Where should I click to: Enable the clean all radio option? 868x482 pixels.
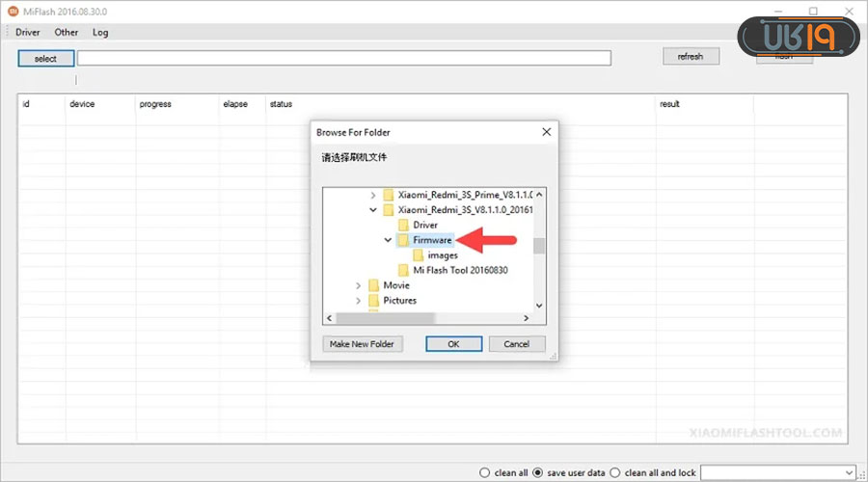click(x=485, y=472)
